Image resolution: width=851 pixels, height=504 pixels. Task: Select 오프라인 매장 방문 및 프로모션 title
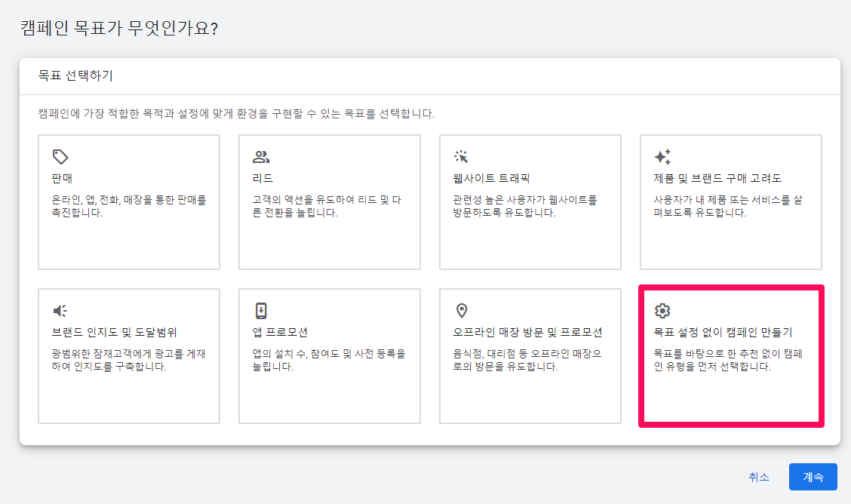click(527, 332)
